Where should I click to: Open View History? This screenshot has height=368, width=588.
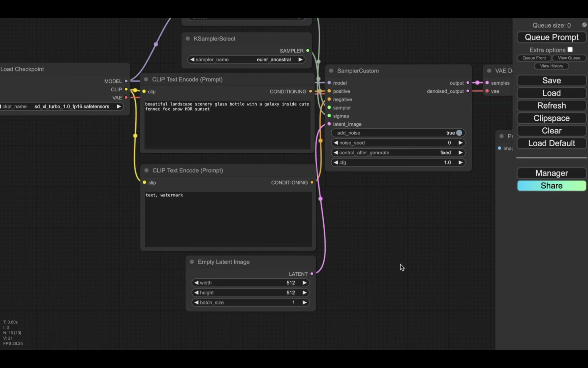(x=551, y=66)
